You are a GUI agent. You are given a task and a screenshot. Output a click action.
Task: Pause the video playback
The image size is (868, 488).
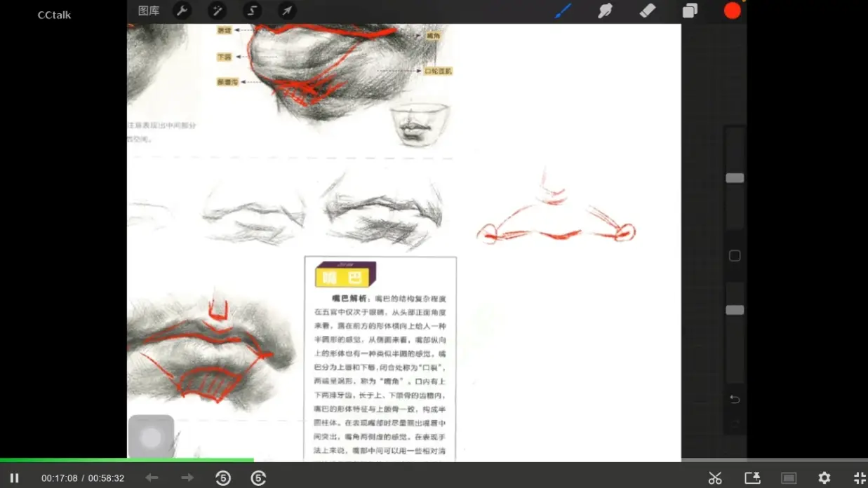pos(14,477)
